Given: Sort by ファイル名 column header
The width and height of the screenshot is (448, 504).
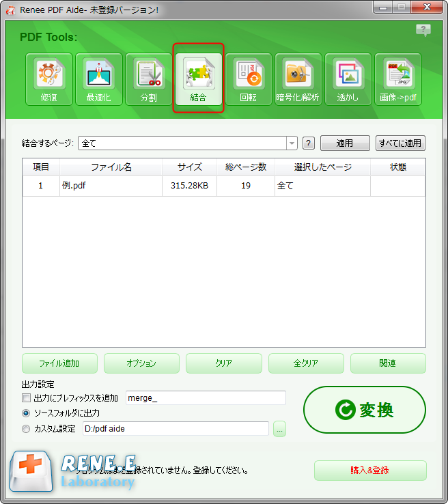Looking at the screenshot, I should click(111, 167).
